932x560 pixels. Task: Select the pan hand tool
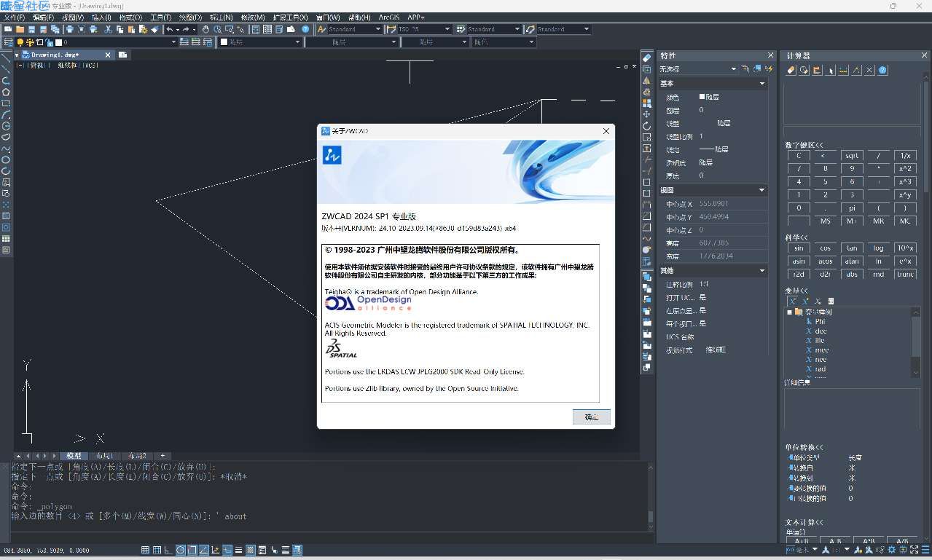[x=205, y=29]
